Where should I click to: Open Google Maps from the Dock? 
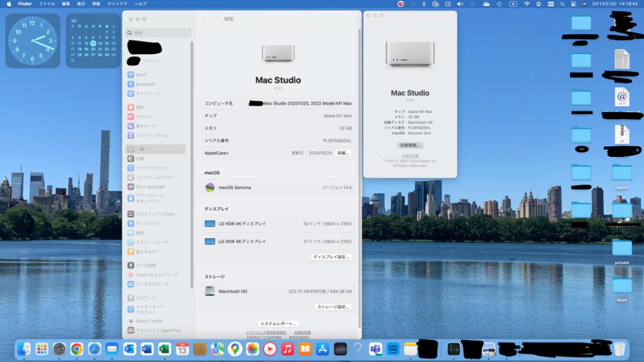235,349
